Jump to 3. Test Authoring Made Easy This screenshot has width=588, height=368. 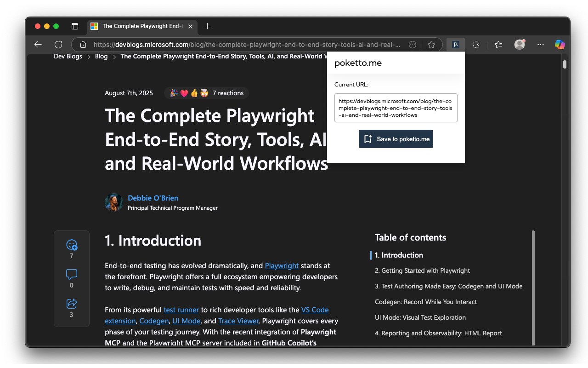pyautogui.click(x=449, y=286)
